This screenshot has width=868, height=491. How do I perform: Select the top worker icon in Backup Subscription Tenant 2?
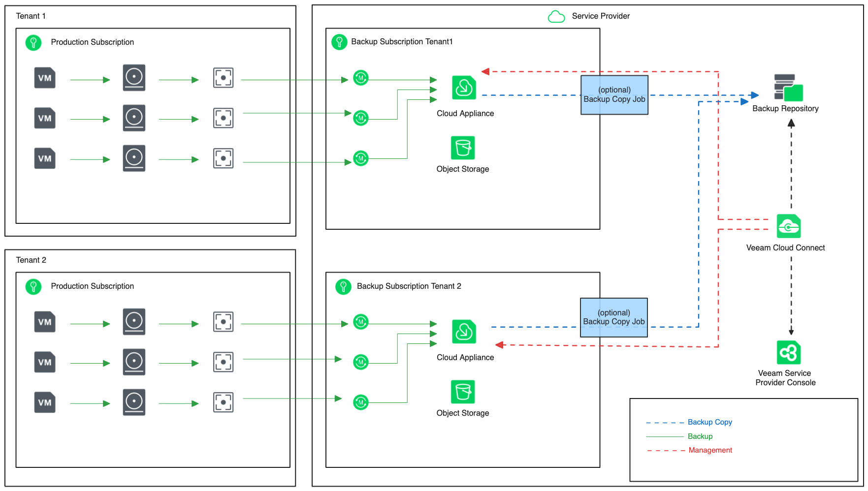(x=361, y=322)
